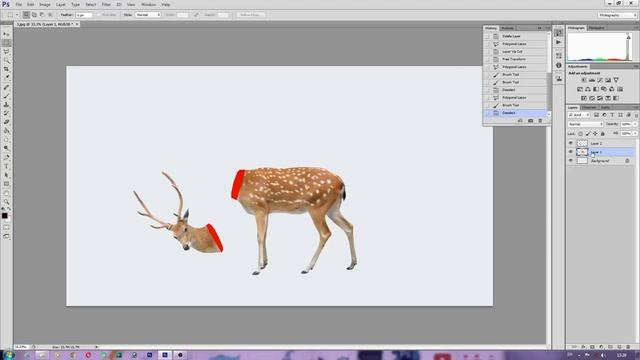Select the Lasso tool
The height and width of the screenshot is (360, 640).
6,52
